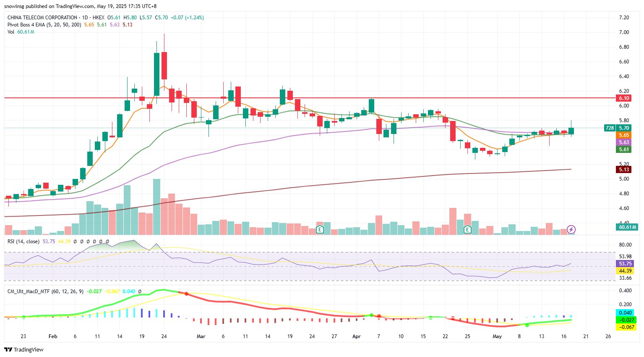Click the green MACD cross dot near May 9
The height and width of the screenshot is (357, 644).
point(527,325)
